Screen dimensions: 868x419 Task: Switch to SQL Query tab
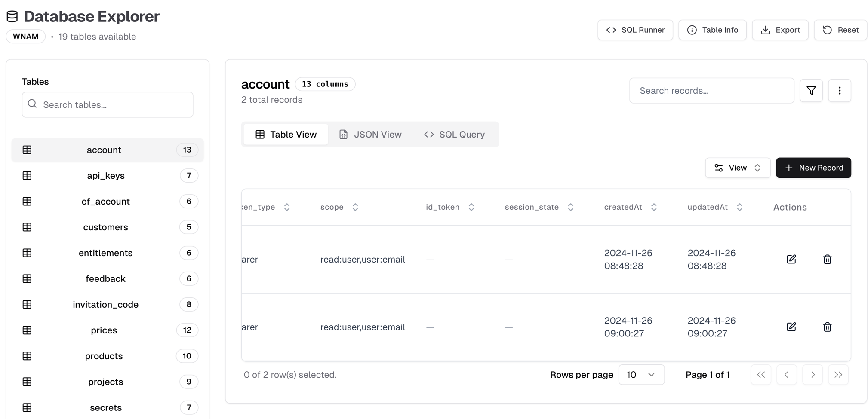coord(454,134)
